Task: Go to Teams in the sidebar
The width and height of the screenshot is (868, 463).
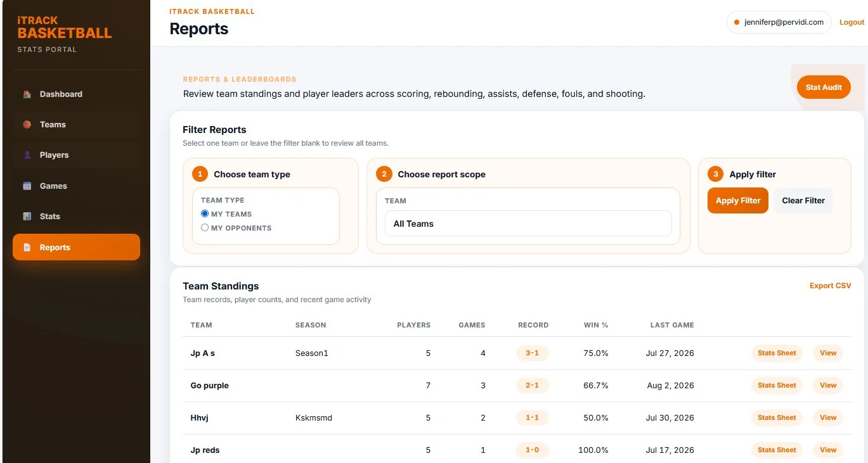Action: pyautogui.click(x=76, y=125)
